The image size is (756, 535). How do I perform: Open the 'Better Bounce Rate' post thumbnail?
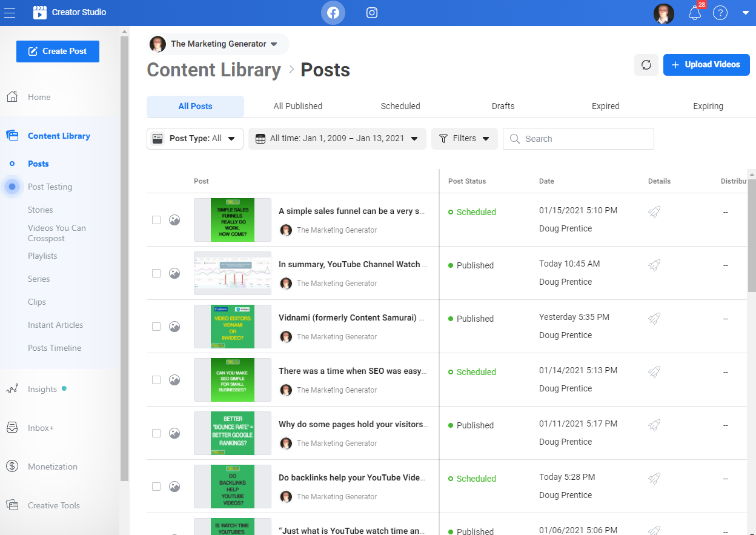233,433
